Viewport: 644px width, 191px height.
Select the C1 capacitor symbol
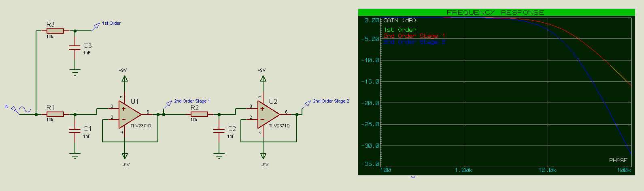(x=75, y=131)
